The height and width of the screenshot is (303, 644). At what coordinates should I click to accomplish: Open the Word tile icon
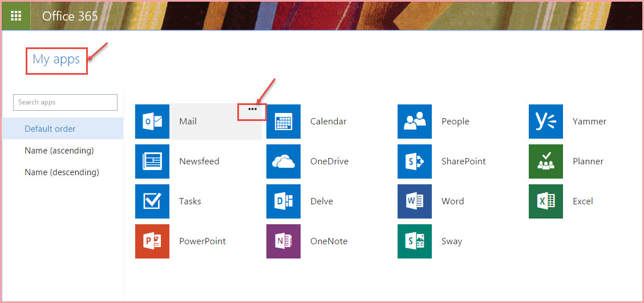[415, 201]
